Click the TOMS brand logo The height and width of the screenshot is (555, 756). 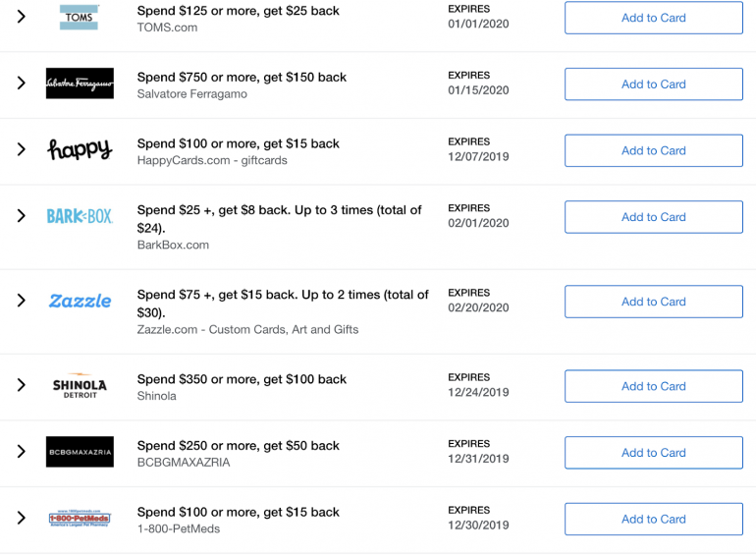click(79, 17)
